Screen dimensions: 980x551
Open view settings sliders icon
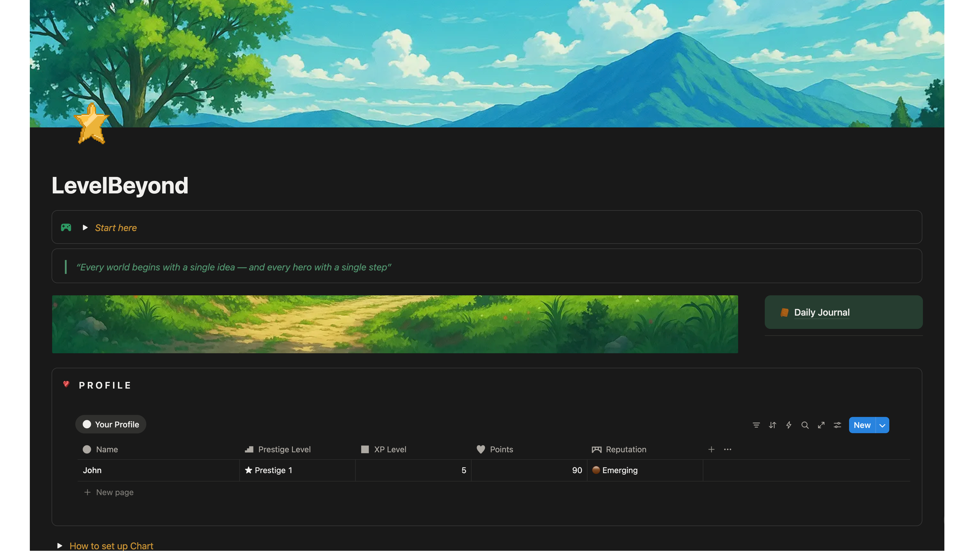pos(837,425)
